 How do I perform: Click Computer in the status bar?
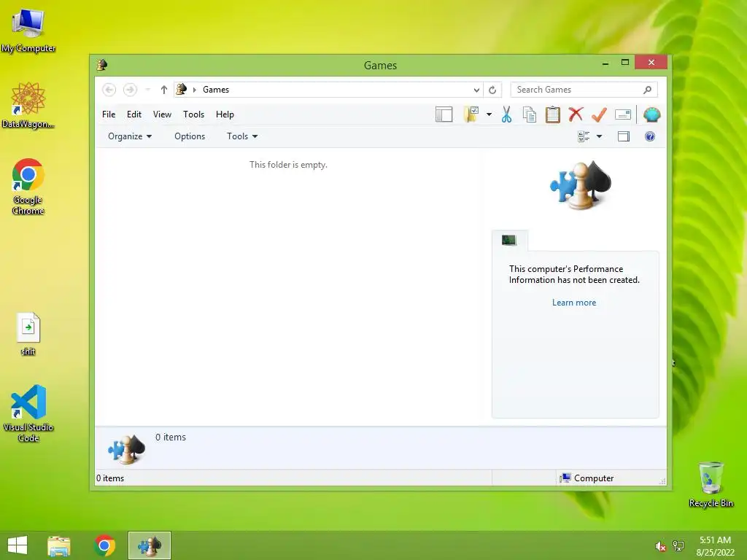click(587, 478)
